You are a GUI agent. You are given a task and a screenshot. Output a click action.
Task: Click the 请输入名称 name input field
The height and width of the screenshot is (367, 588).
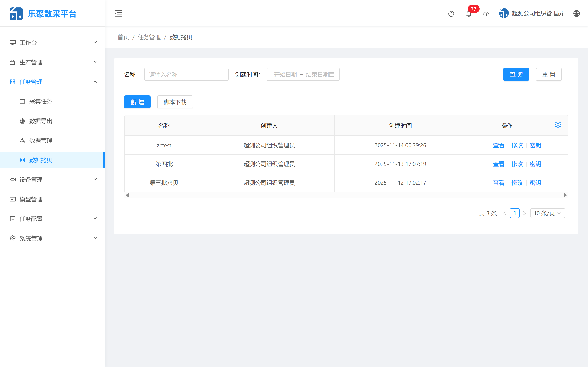(x=186, y=74)
